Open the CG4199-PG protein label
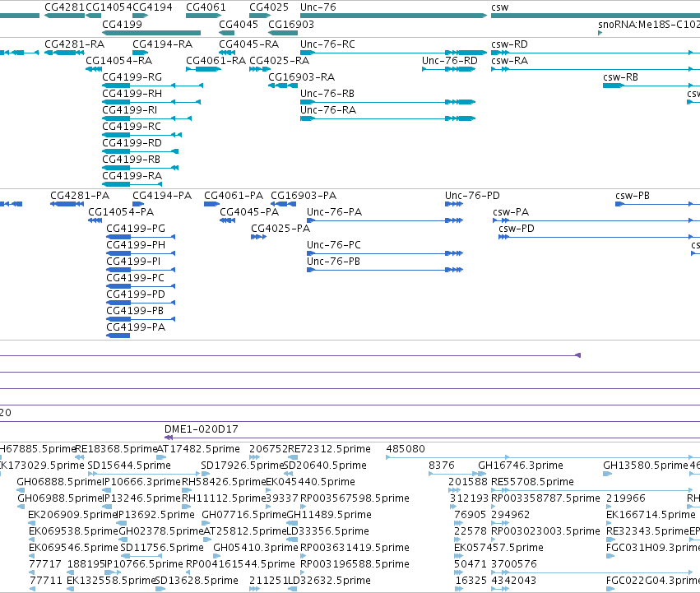700x593 pixels. [136, 228]
